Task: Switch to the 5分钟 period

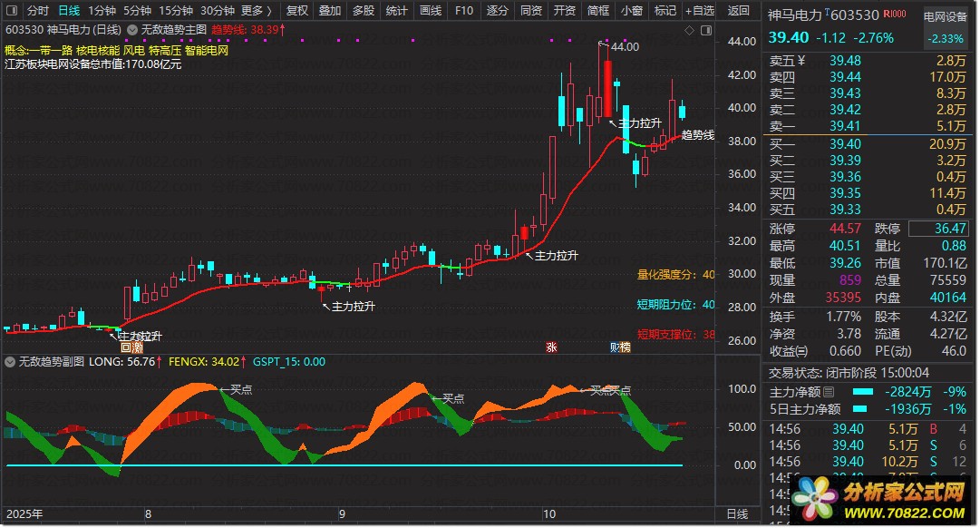Action: coord(137,11)
